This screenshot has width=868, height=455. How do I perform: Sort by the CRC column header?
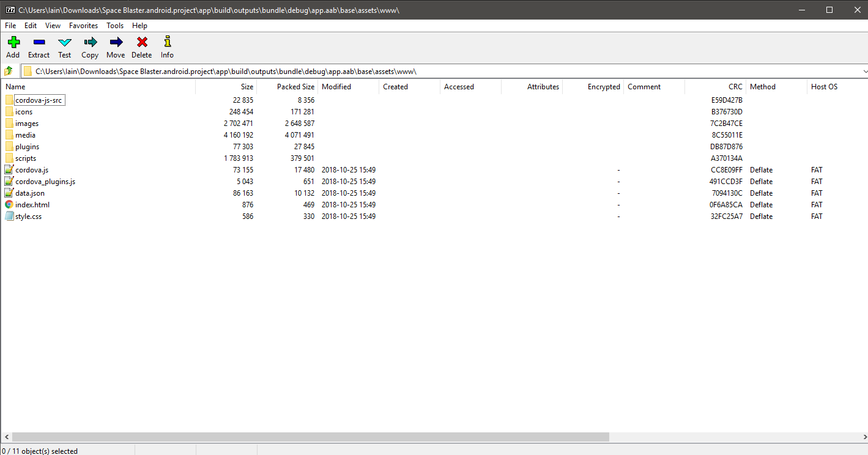click(x=735, y=87)
